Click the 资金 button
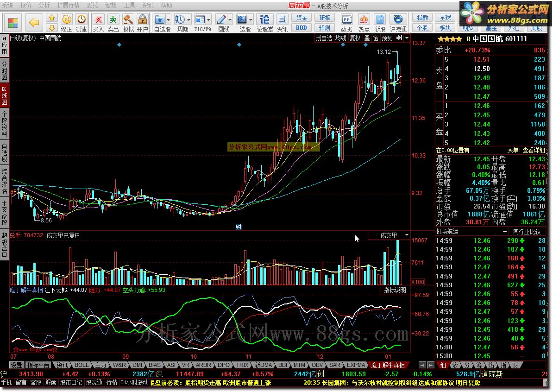This screenshot has width=553, height=392. (x=301, y=18)
